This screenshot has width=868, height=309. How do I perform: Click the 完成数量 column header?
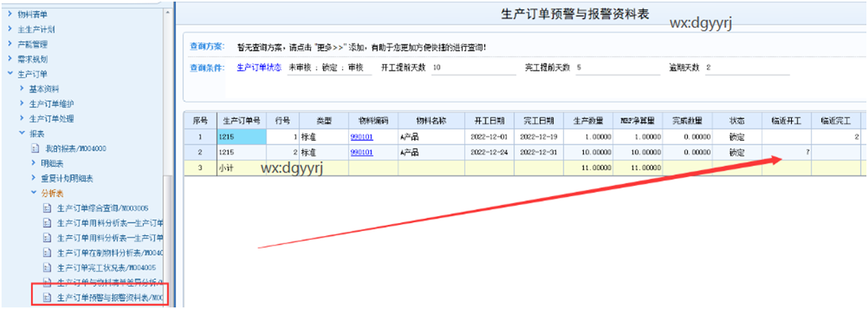688,120
